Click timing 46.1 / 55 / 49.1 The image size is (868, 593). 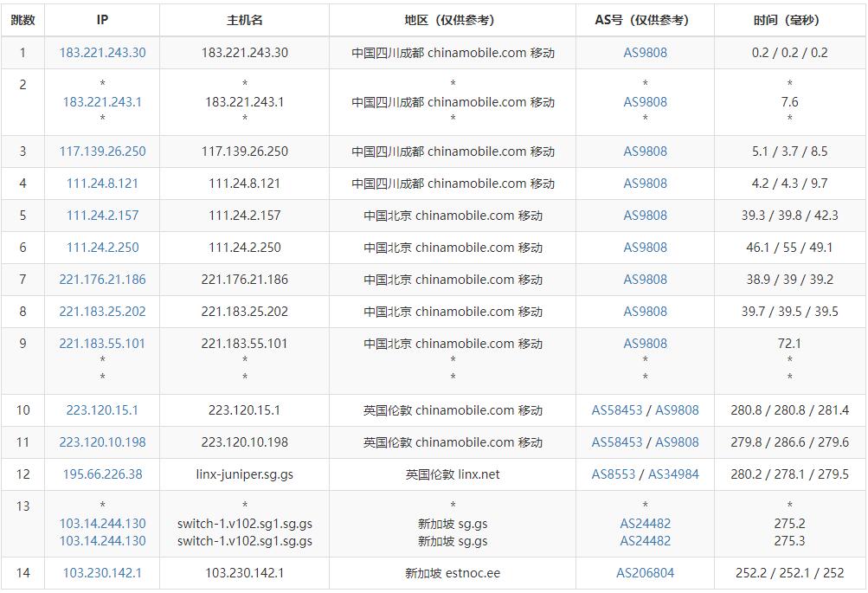(789, 248)
